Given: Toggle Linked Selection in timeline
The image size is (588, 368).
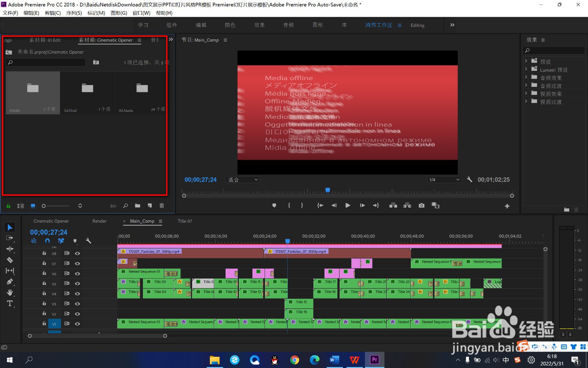Looking at the screenshot, I should (61, 241).
